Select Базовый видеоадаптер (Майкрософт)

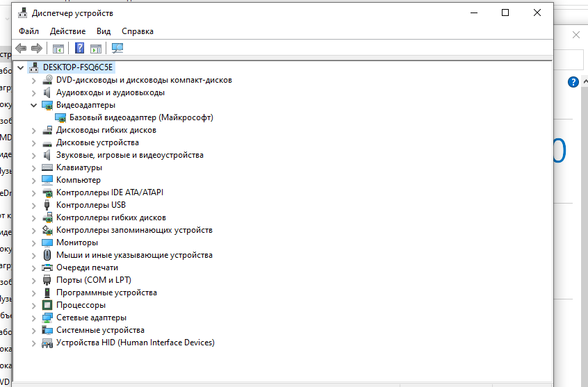coord(141,117)
